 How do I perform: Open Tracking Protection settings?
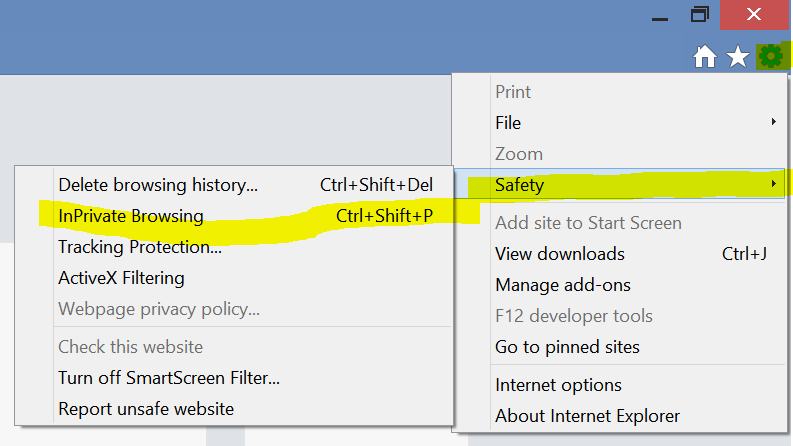coord(140,247)
